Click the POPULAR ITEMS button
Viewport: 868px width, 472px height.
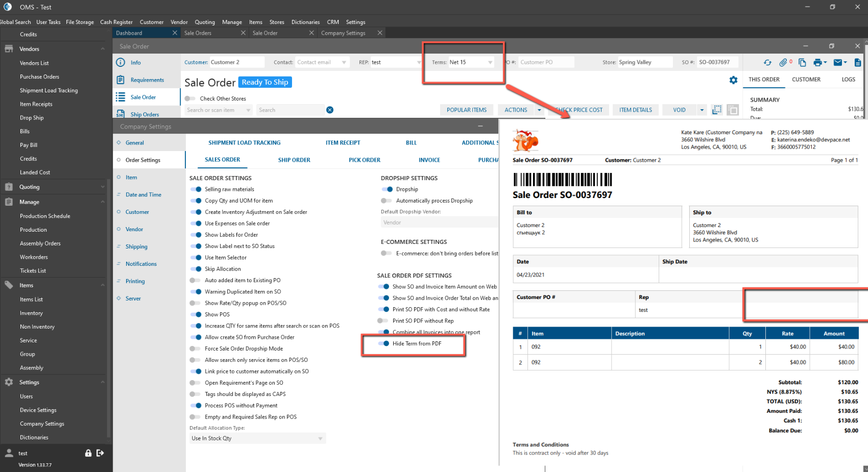466,110
